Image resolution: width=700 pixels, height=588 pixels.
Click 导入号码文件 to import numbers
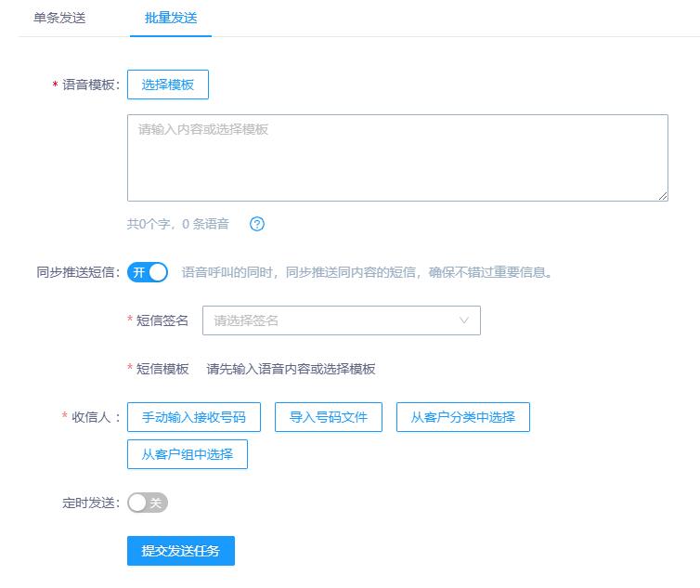tap(329, 417)
